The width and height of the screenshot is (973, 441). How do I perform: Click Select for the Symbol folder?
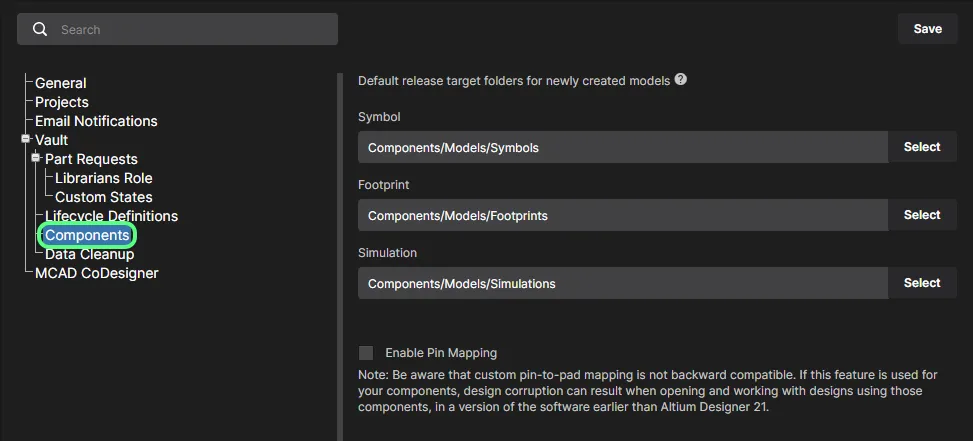pos(922,147)
